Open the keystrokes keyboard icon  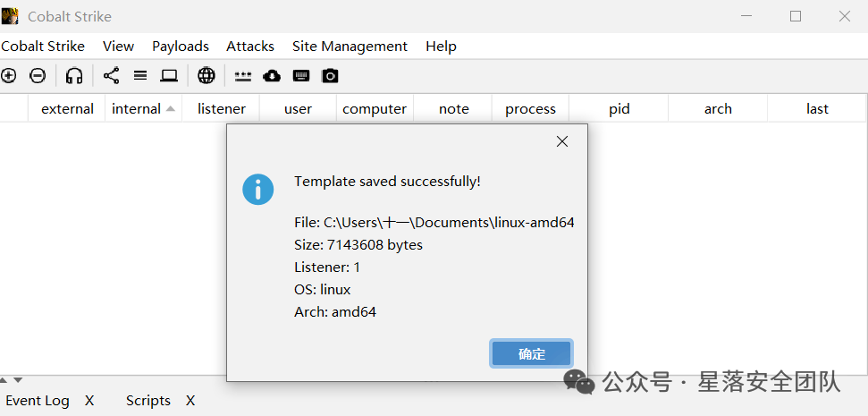[x=301, y=75]
